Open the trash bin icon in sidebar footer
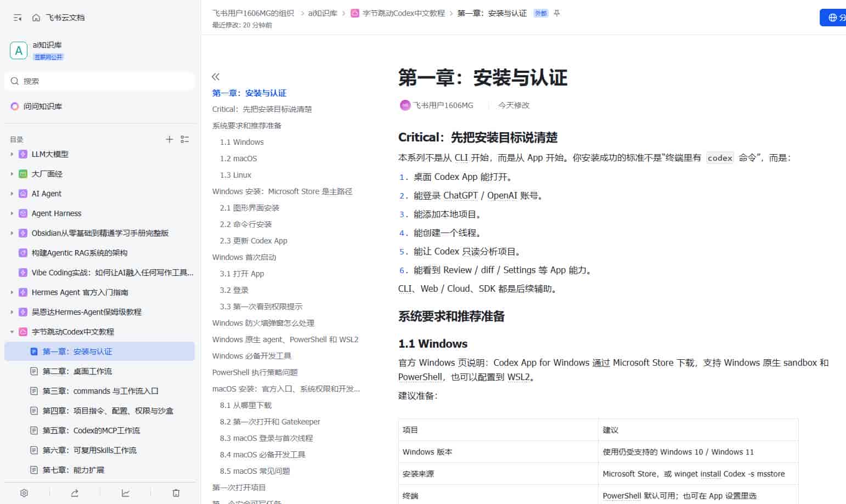Screen dimensions: 846x504 click(176, 493)
